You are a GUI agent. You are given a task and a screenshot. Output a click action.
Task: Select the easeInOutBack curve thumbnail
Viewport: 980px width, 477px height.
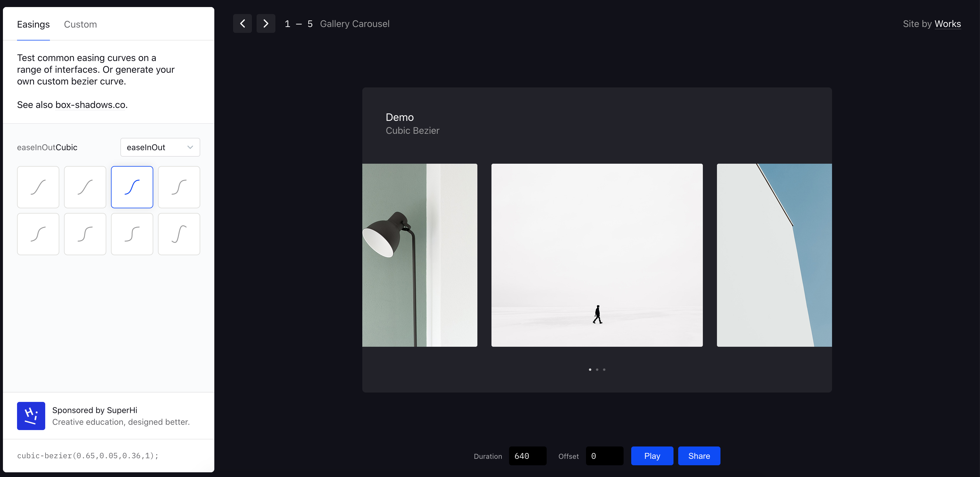(x=179, y=234)
